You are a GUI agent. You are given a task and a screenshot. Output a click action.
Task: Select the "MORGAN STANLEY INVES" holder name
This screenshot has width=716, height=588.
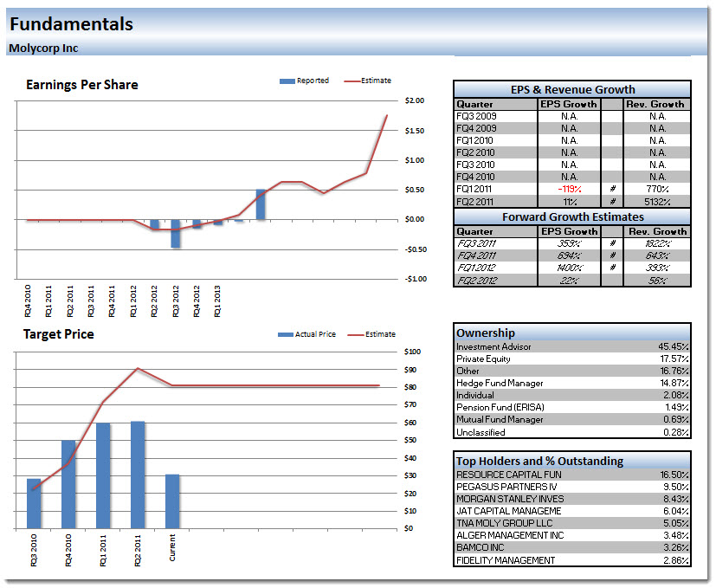[x=510, y=500]
